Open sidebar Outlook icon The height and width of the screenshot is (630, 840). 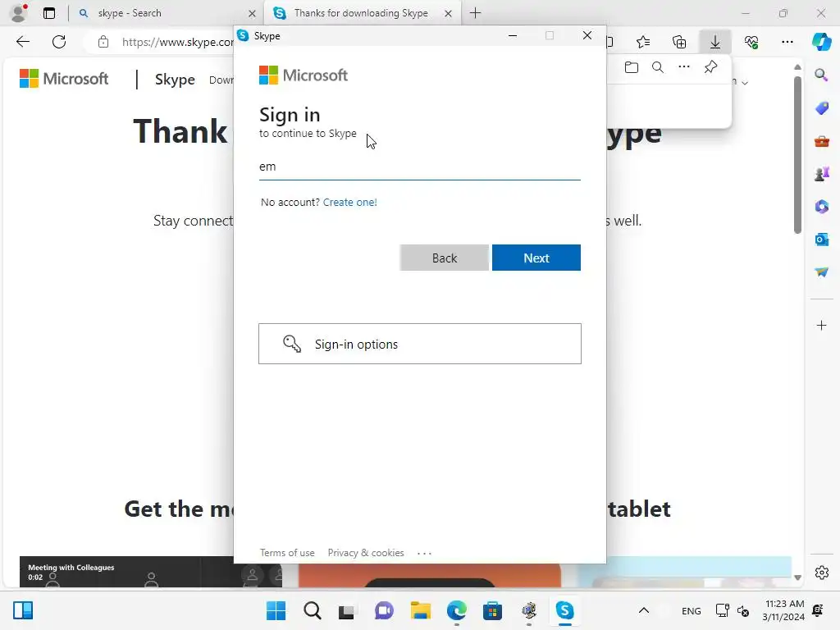[821, 240]
